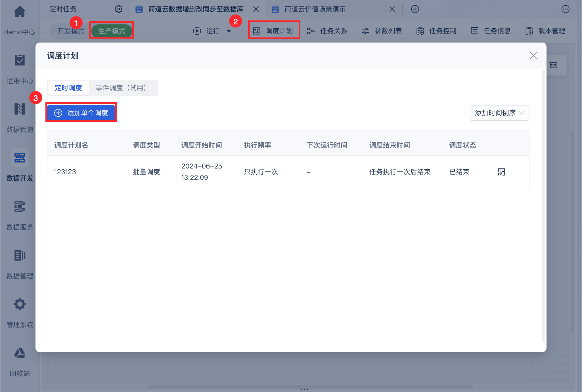This screenshot has width=582, height=392.
Task: Open 管理系统 gear icon
Action: pyautogui.click(x=20, y=304)
